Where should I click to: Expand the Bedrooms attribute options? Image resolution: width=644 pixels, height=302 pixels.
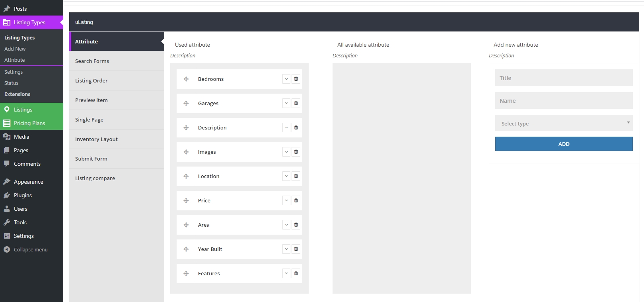click(286, 79)
